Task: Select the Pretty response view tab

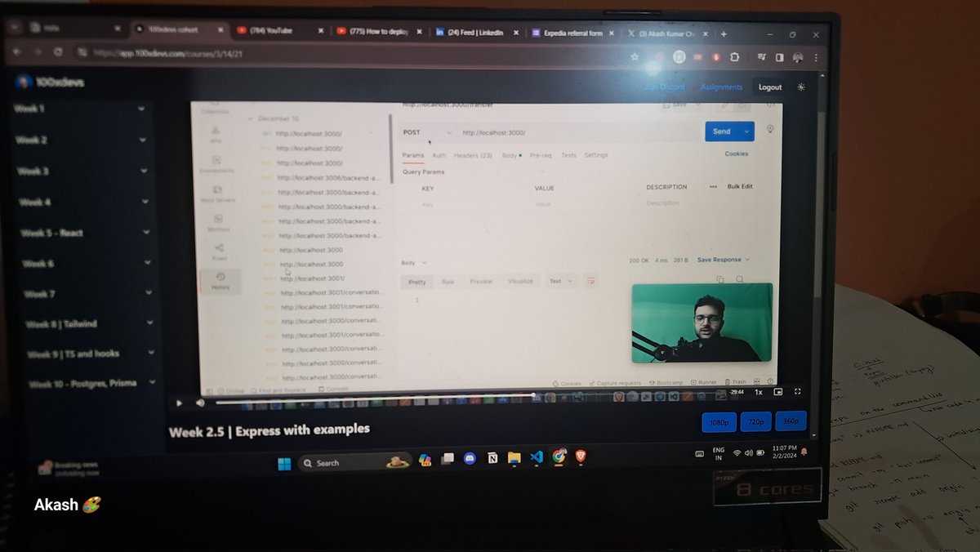Action: pyautogui.click(x=416, y=281)
